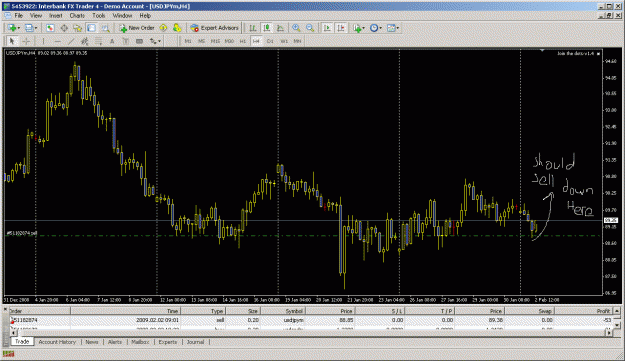This screenshot has width=625, height=361.
Task: Switch to the Account History tab
Action: pyautogui.click(x=57, y=342)
